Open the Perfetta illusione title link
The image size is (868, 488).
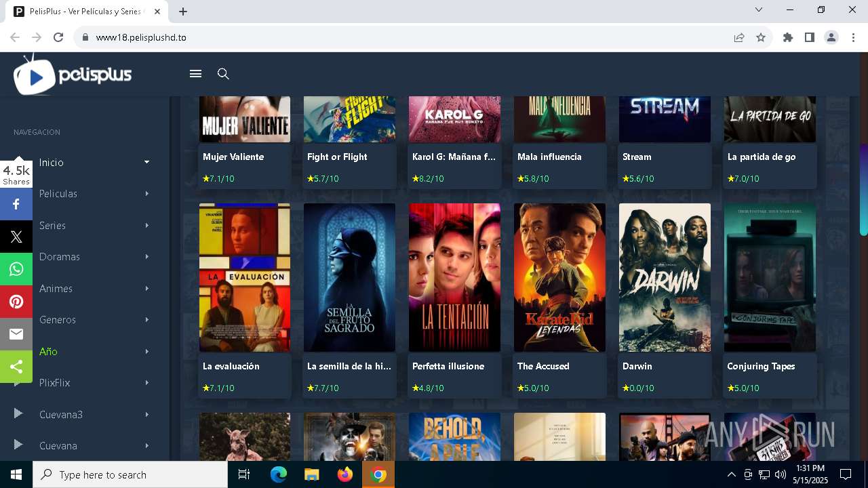click(x=448, y=366)
